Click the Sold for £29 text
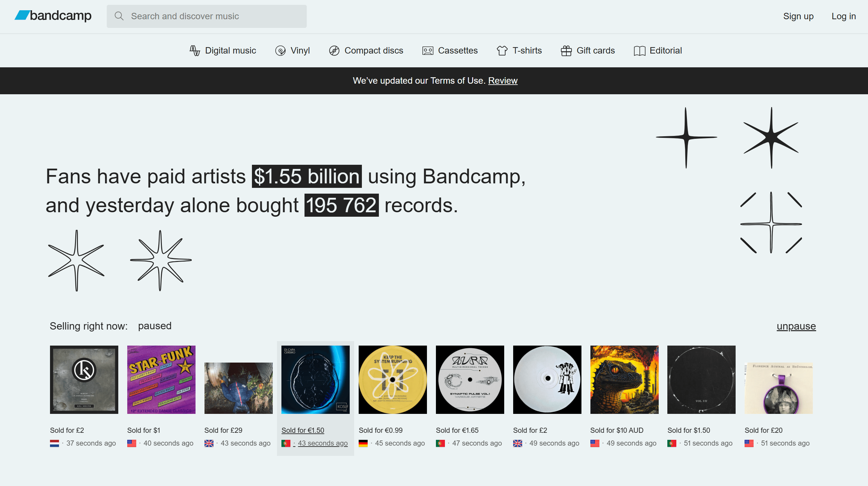868x486 pixels. click(223, 430)
